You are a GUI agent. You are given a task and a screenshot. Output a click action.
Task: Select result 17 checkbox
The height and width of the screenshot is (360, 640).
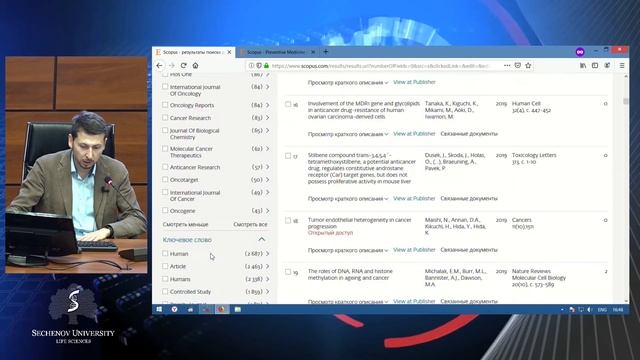(288, 156)
